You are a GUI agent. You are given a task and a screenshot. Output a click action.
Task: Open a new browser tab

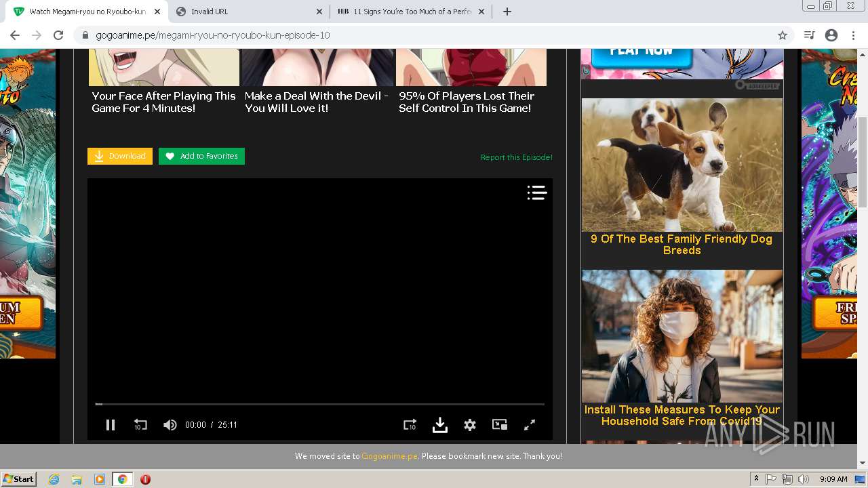click(507, 12)
